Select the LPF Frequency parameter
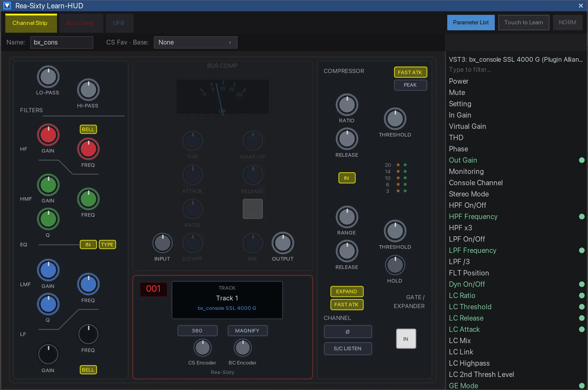 (x=516, y=251)
